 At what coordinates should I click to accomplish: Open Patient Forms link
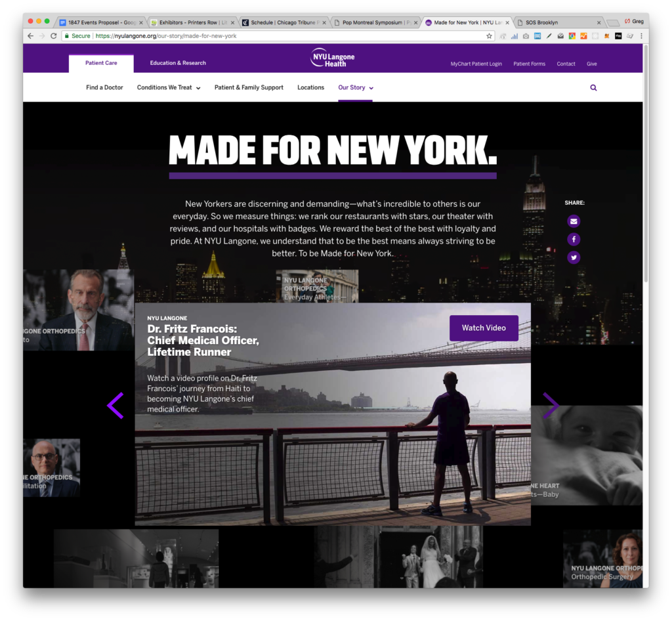[530, 64]
